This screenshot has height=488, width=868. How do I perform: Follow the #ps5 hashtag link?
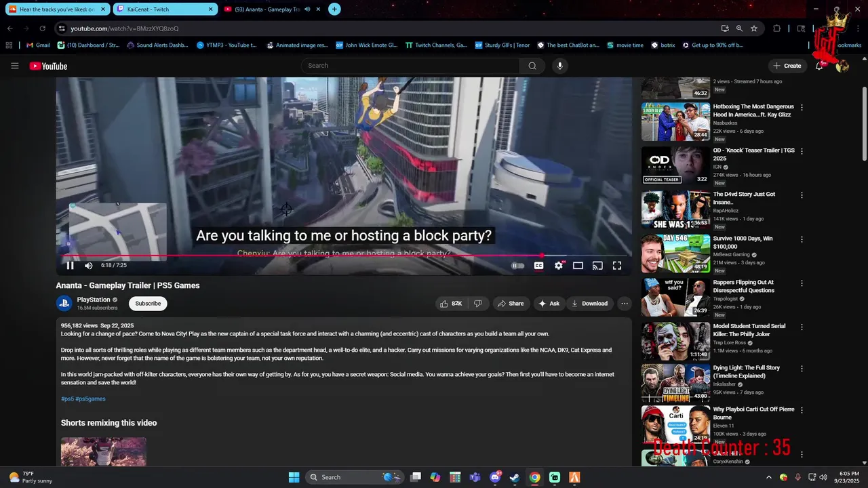tap(67, 399)
